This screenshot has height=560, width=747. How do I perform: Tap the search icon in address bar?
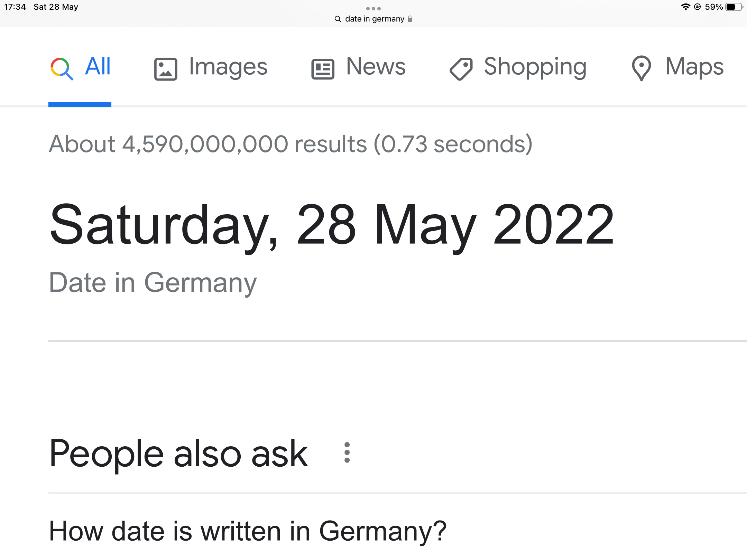338,19
